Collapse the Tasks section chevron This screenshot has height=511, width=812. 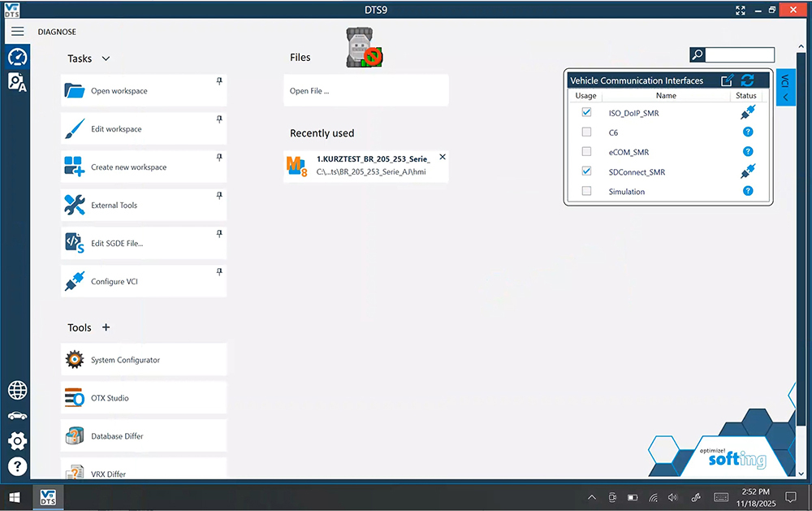[x=106, y=58]
